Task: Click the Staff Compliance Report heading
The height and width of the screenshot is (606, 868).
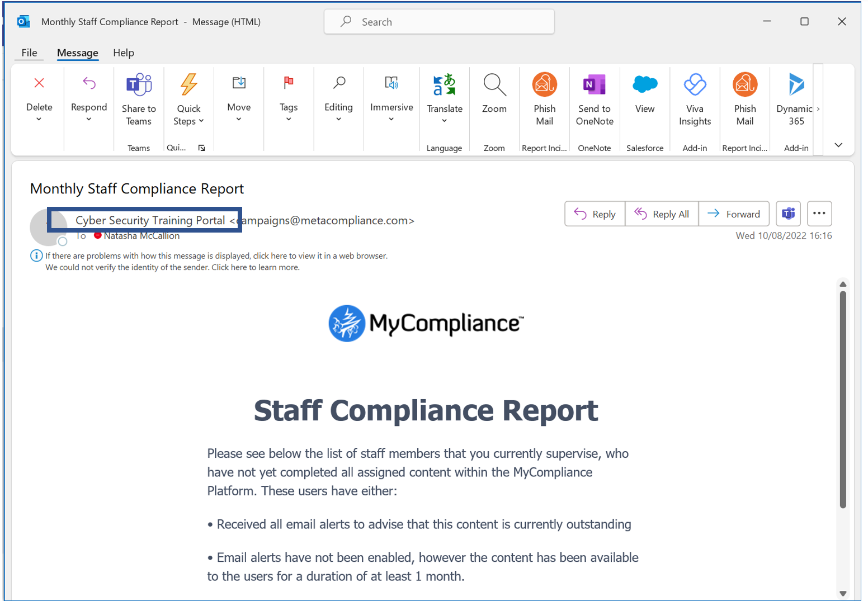Action: [x=426, y=411]
